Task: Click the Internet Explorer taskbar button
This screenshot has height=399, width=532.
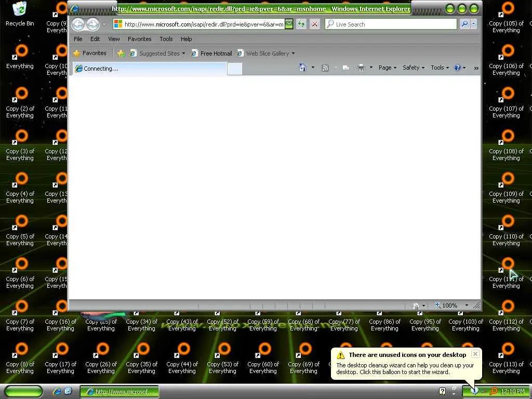Action: (x=119, y=392)
